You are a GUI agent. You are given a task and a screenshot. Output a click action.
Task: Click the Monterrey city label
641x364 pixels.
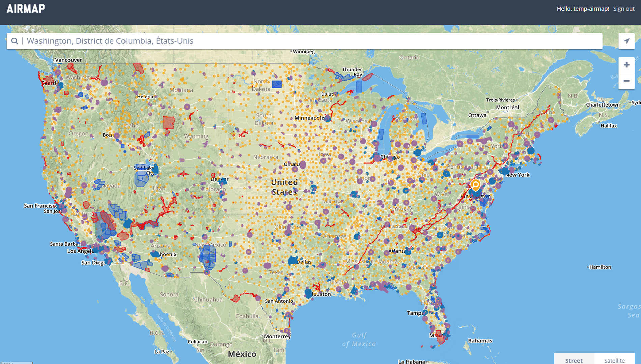277,336
